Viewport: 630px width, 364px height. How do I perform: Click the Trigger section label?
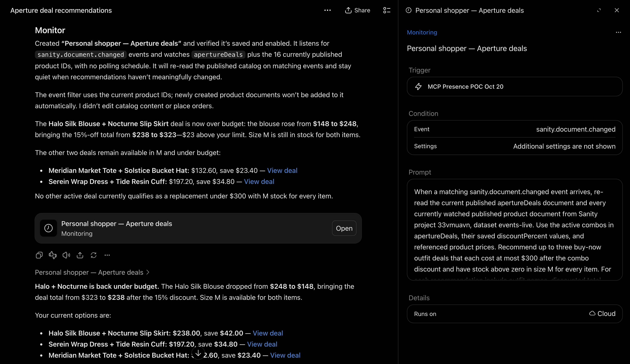(x=419, y=70)
